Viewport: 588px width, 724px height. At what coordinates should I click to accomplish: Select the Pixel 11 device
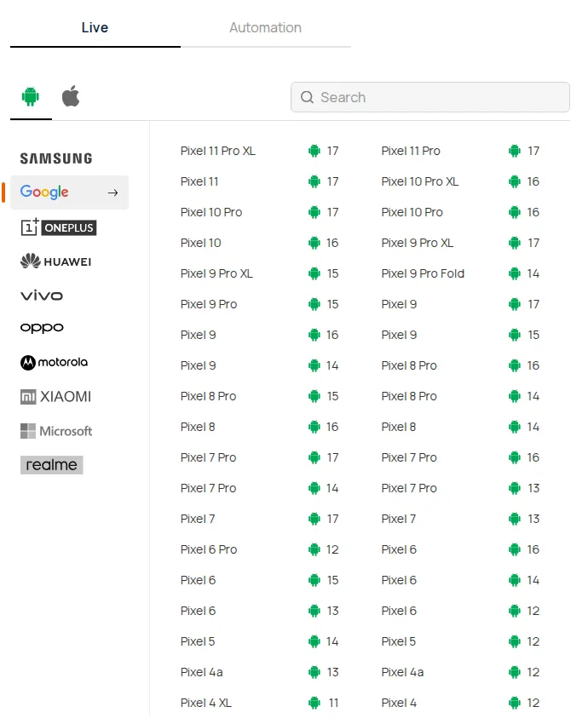[x=199, y=181]
